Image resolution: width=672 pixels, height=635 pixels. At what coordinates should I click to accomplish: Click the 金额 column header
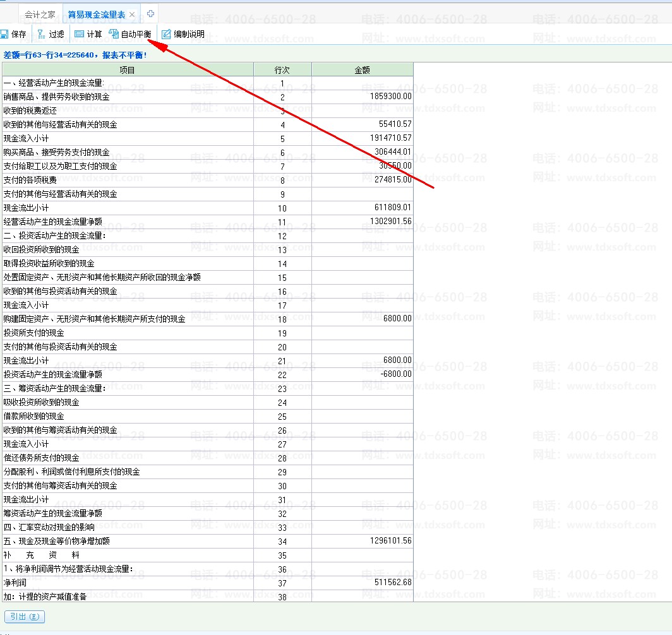362,69
